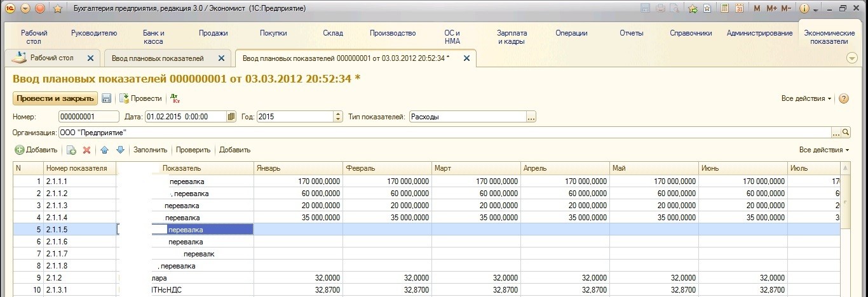The image size is (868, 297).
Task: Add to favorites with star-arrow icon
Action: pos(693,9)
